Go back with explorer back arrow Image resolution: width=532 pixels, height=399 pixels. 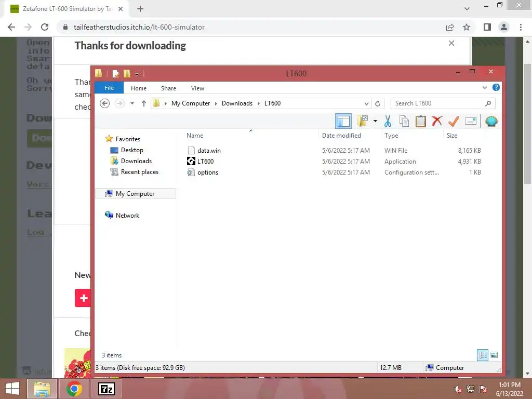[105, 103]
